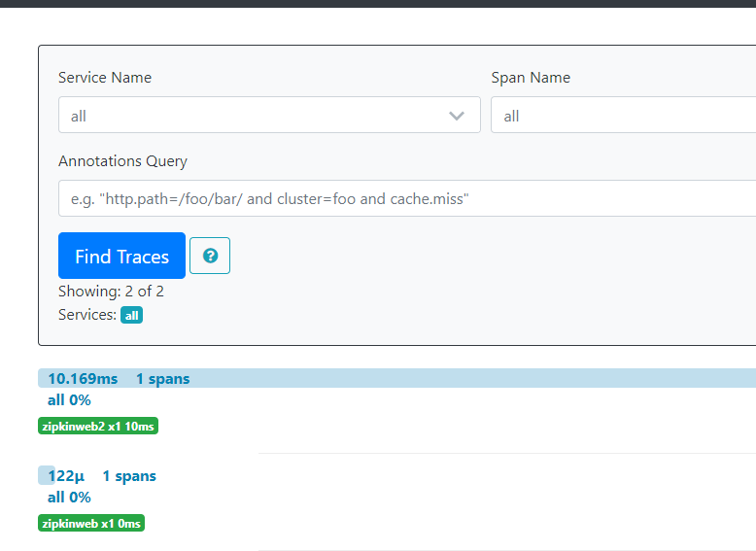Open the Span Name dropdown
Viewport: 756px width, 551px height.
(x=623, y=115)
